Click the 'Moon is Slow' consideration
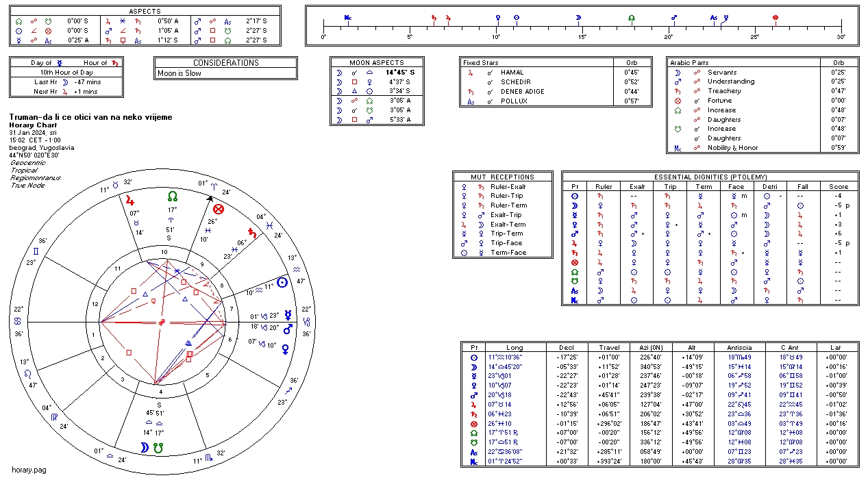This screenshot has height=480, width=868. pos(179,73)
